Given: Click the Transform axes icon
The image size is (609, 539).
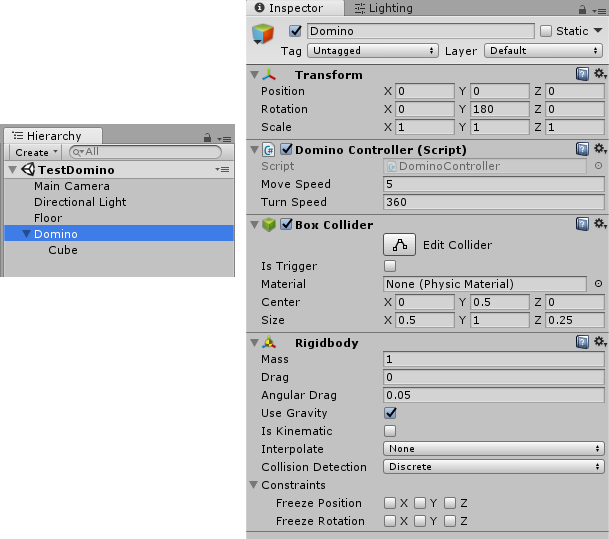Looking at the screenshot, I should click(269, 75).
